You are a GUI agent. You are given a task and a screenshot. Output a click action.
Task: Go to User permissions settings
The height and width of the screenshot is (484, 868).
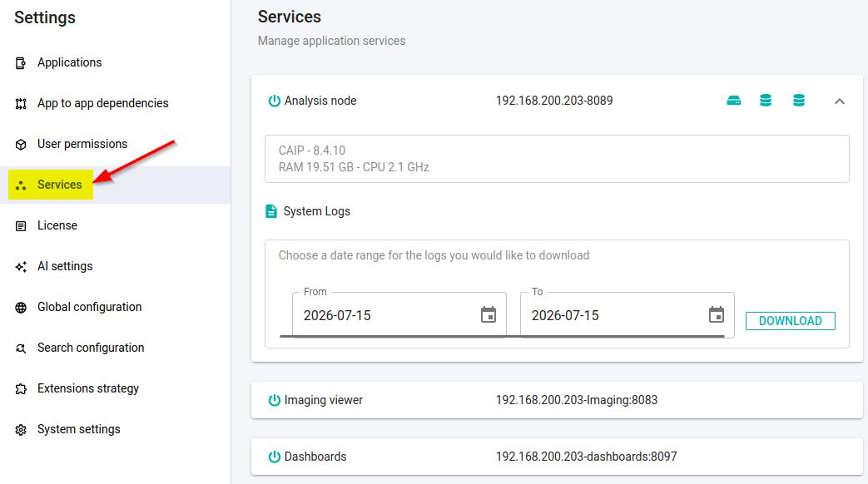click(x=115, y=144)
